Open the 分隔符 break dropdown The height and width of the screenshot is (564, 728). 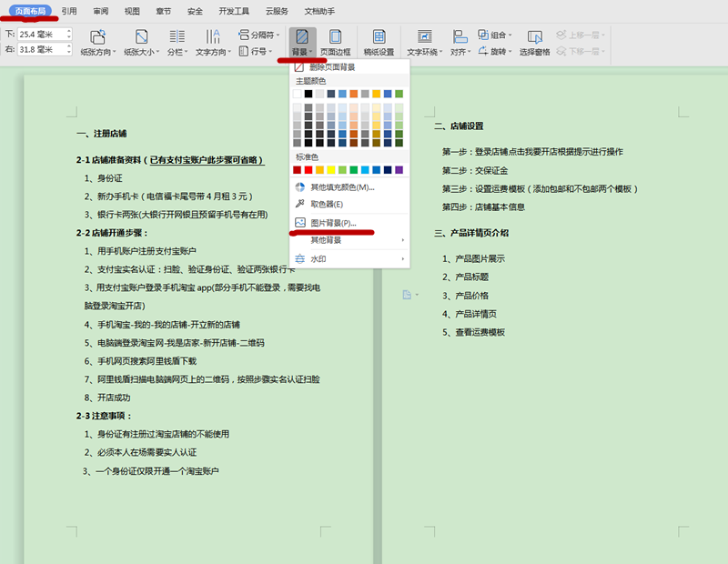[259, 35]
